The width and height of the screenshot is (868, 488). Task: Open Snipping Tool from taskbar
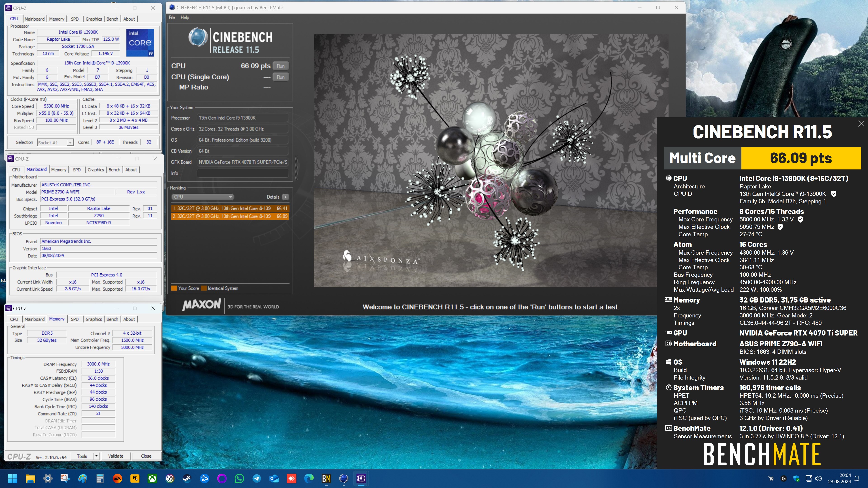(65, 479)
